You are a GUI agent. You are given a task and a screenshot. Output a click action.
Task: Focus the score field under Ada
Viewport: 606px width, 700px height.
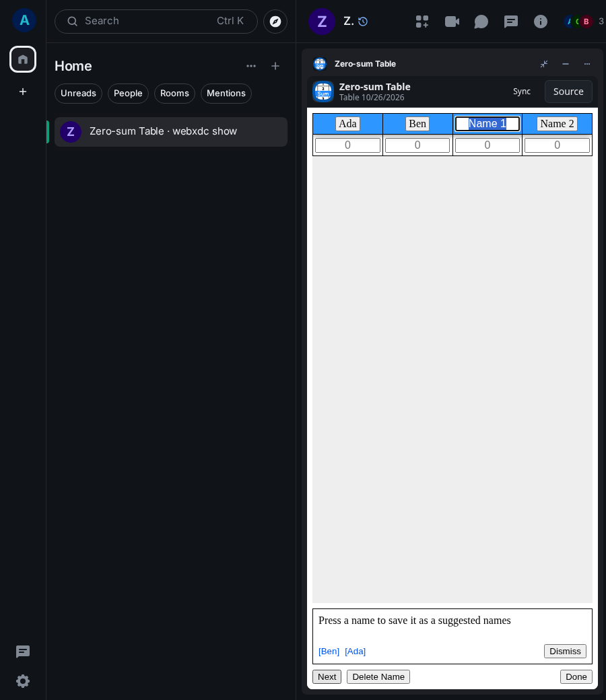click(347, 145)
